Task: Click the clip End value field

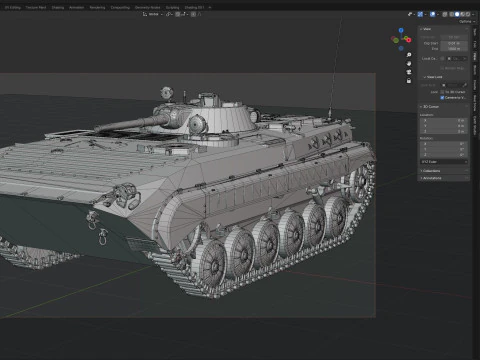Action: tap(454, 49)
